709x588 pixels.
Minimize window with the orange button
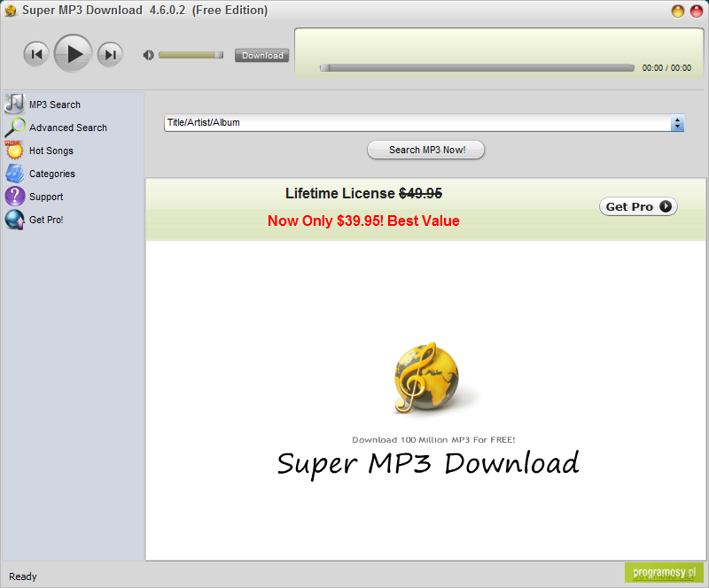(677, 11)
